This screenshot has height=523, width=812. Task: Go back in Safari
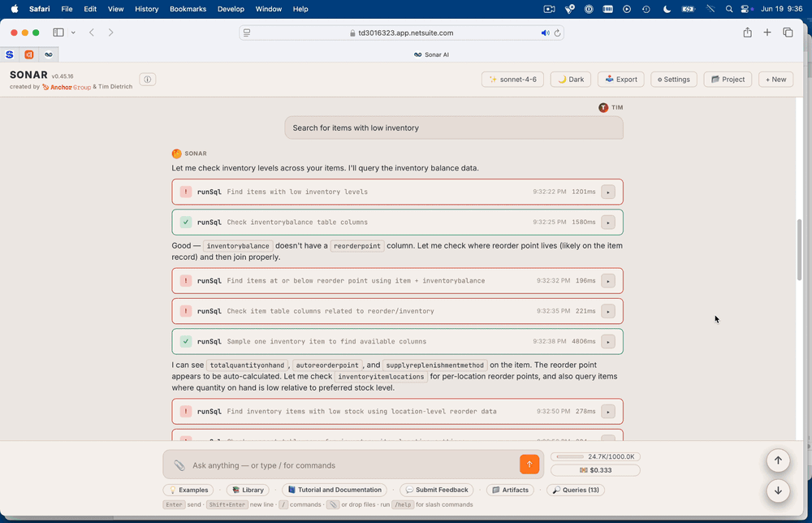92,32
